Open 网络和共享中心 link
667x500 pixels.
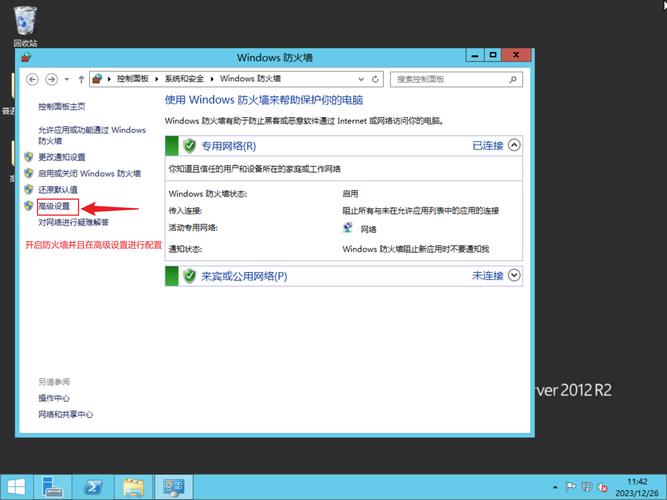click(66, 414)
